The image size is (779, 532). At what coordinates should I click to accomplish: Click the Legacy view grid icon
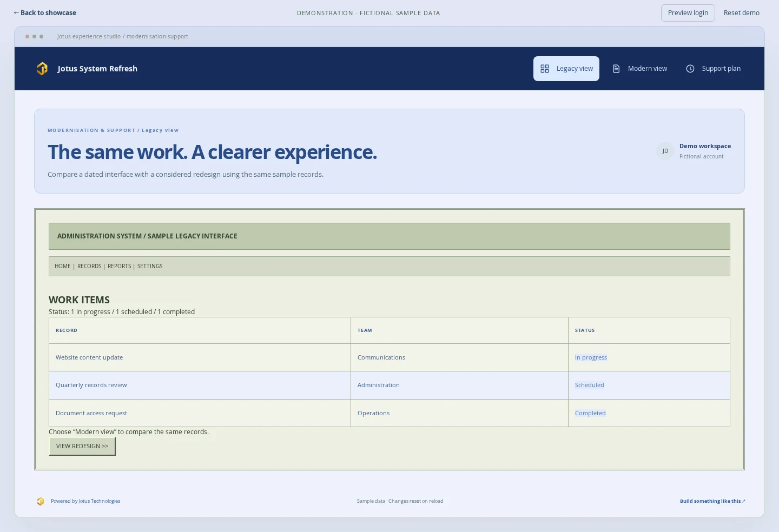[x=545, y=69]
